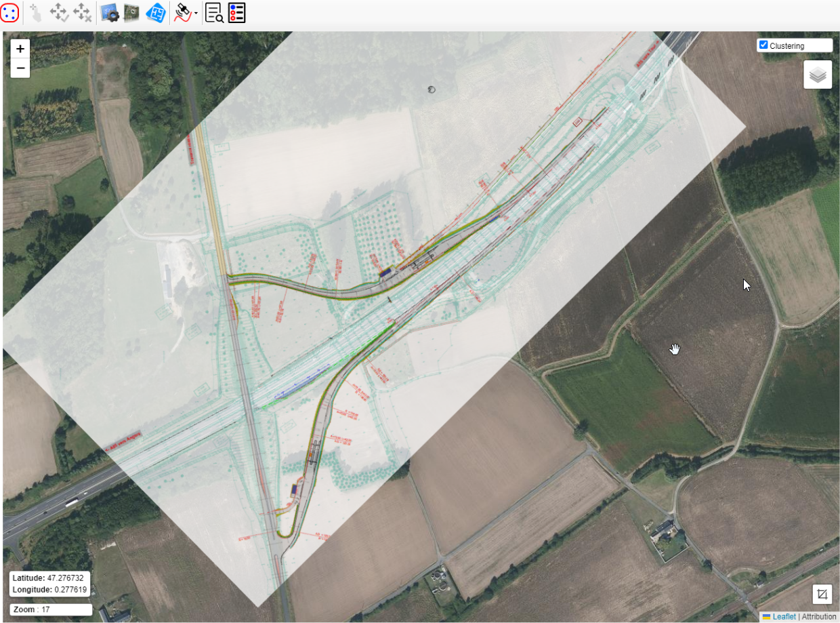Open the blueprint settings gear icon
Image resolution: width=840 pixels, height=623 pixels.
coord(109,12)
